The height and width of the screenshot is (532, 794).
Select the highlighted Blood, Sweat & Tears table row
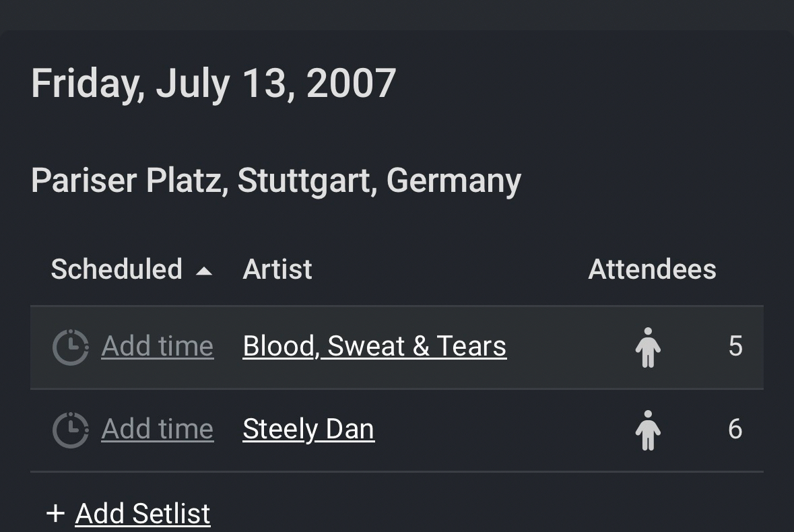click(552, 347)
